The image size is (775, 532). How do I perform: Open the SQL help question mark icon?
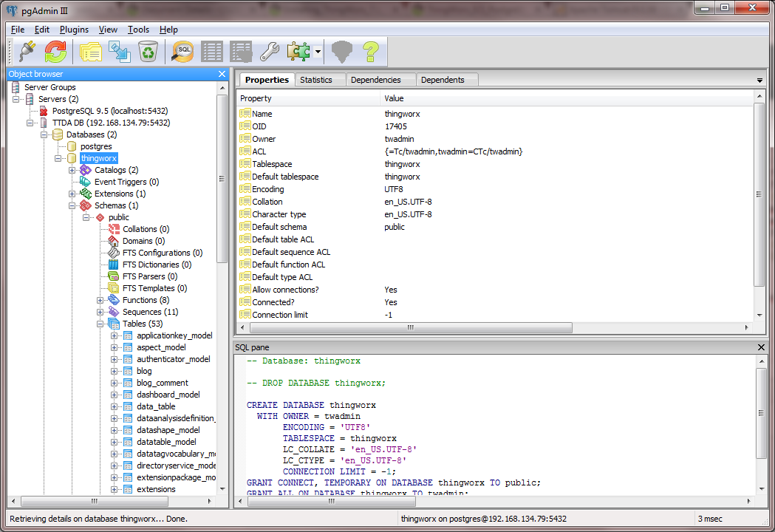click(x=370, y=52)
